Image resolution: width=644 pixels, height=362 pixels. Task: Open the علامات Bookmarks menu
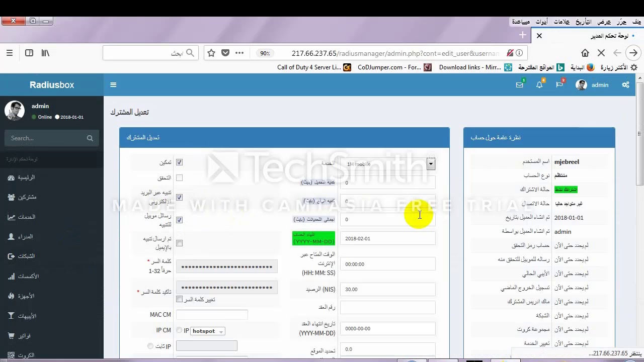click(x=561, y=22)
